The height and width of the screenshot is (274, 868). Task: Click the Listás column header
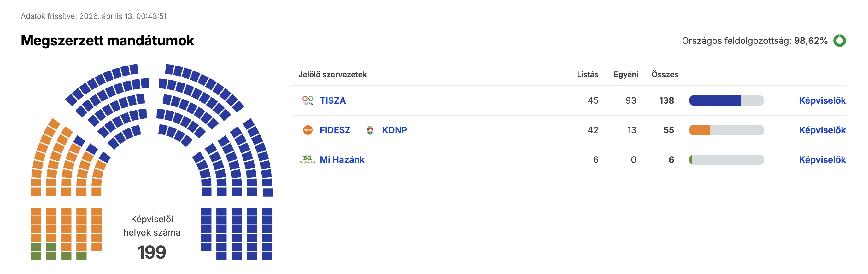[587, 74]
